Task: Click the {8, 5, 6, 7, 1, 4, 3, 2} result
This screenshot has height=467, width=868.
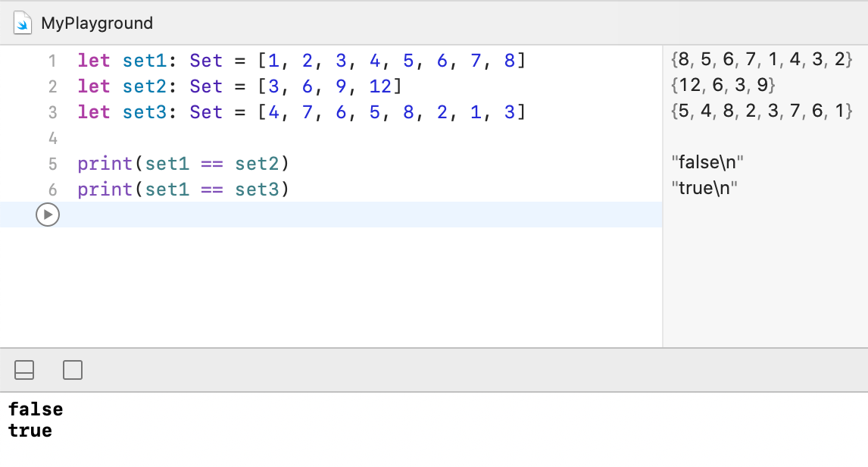Action: pyautogui.click(x=762, y=59)
